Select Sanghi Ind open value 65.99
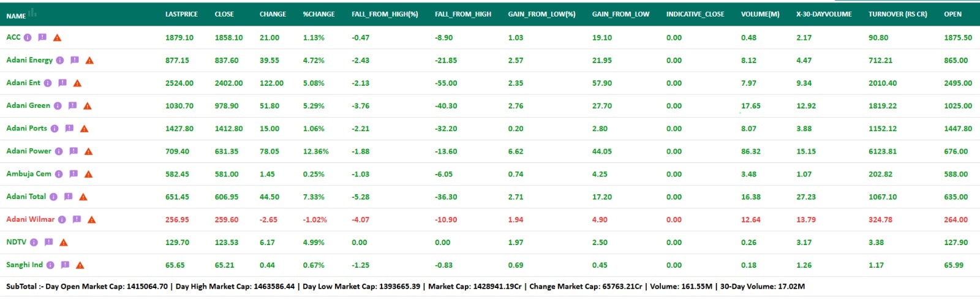 click(x=953, y=265)
